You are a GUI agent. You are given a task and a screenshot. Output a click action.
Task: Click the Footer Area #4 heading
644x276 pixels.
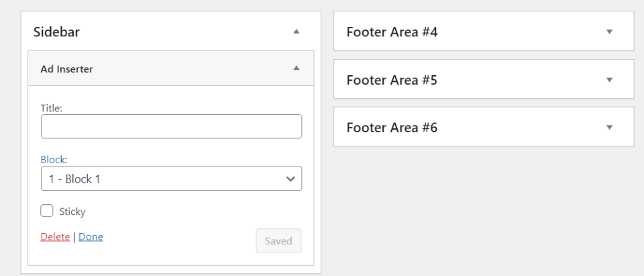point(392,32)
